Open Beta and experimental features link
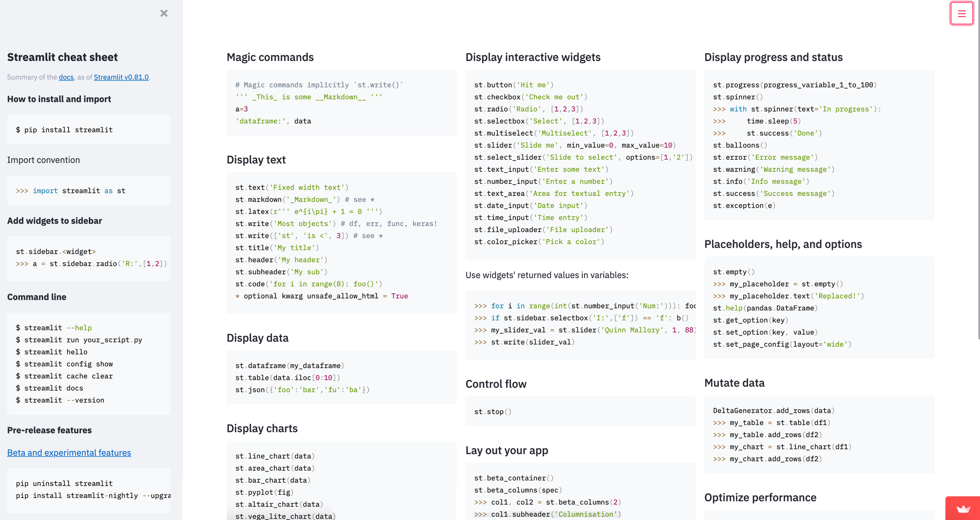The width and height of the screenshot is (980, 520). 69,453
